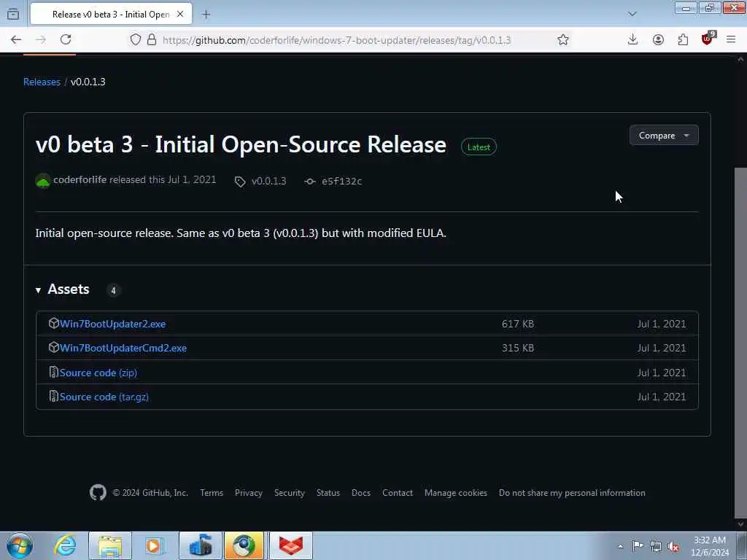Open Windows Media Player on the taskbar
Image resolution: width=747 pixels, height=560 pixels.
tap(154, 546)
